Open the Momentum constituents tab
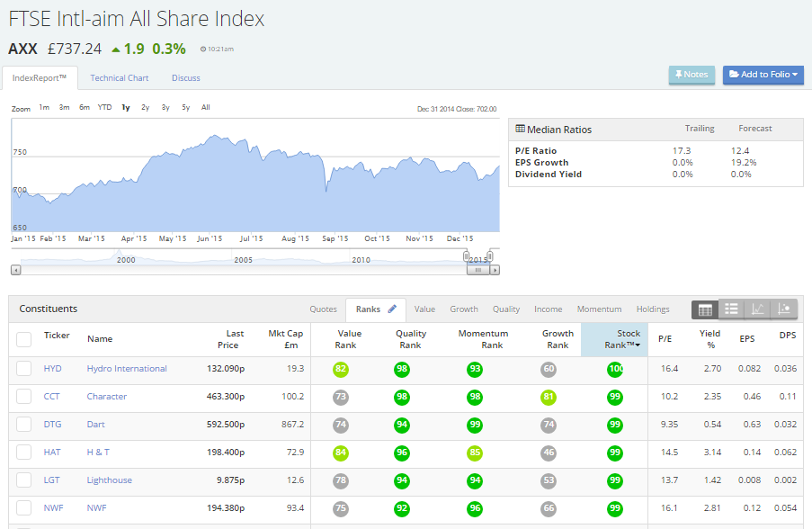This screenshot has width=812, height=529. (x=599, y=309)
